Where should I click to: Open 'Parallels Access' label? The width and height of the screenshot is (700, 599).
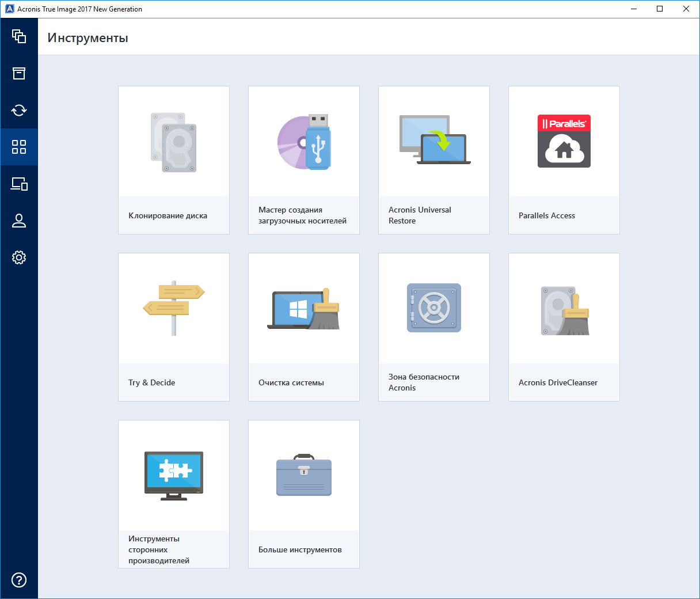click(547, 215)
